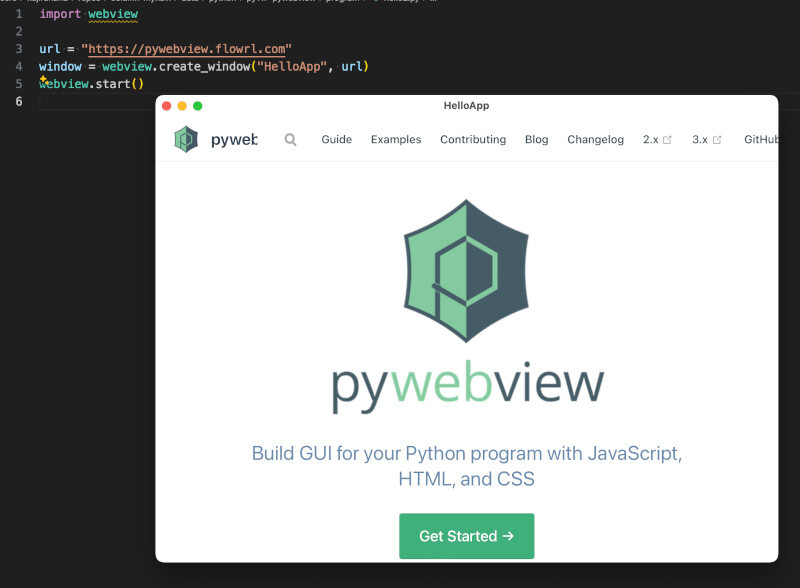
Task: Click the external link icon beside 2.x
Action: tap(667, 140)
